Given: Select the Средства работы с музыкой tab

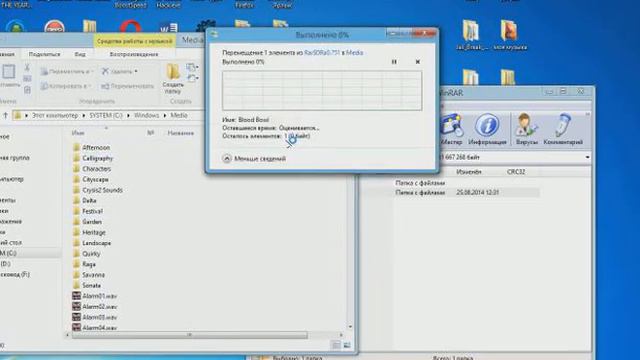Looking at the screenshot, I should tap(135, 41).
